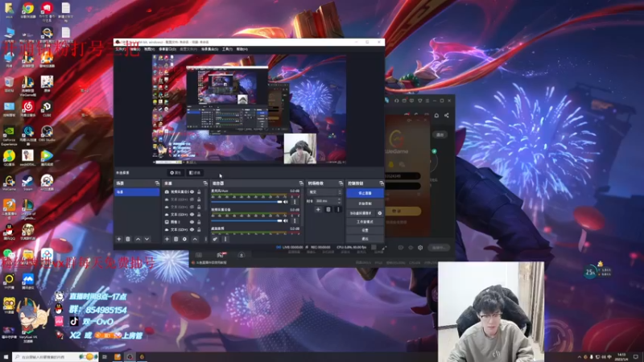644x362 pixels.
Task: Open GeForce Experience desktop icon
Action: tap(9, 134)
